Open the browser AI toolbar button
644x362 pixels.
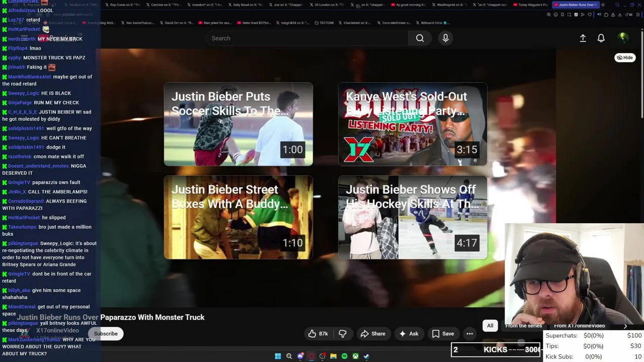629,15
